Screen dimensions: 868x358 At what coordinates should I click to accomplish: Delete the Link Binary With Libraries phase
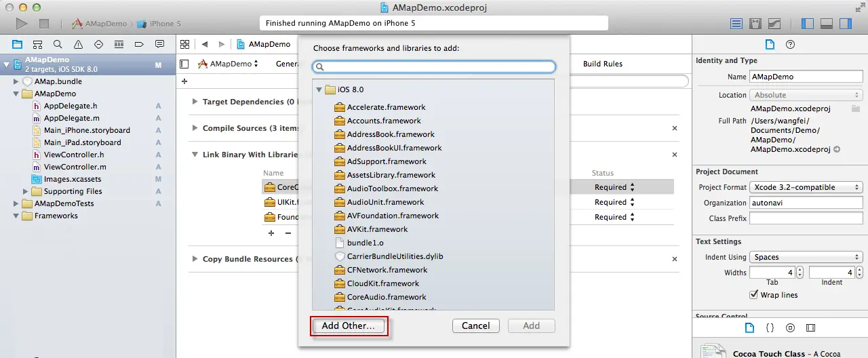pyautogui.click(x=674, y=155)
